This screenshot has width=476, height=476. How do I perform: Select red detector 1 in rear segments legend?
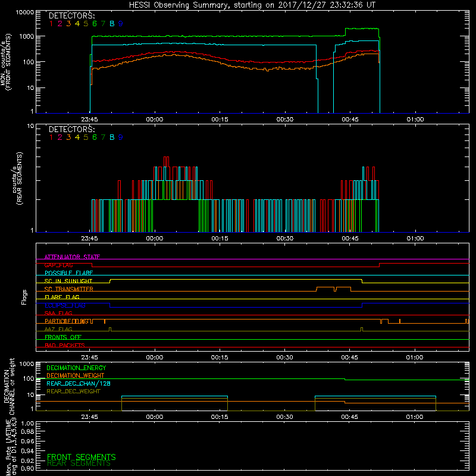point(51,137)
